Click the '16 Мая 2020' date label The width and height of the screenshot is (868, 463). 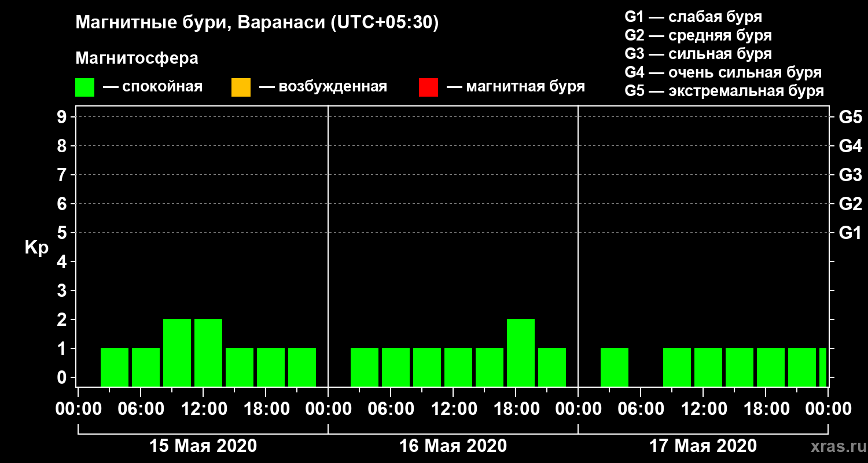453,446
